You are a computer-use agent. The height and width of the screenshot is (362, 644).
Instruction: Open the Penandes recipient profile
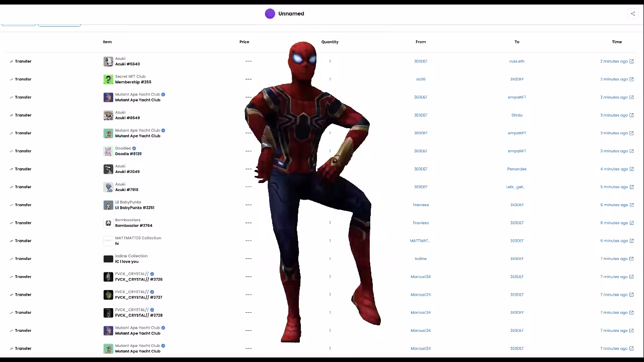click(x=517, y=169)
